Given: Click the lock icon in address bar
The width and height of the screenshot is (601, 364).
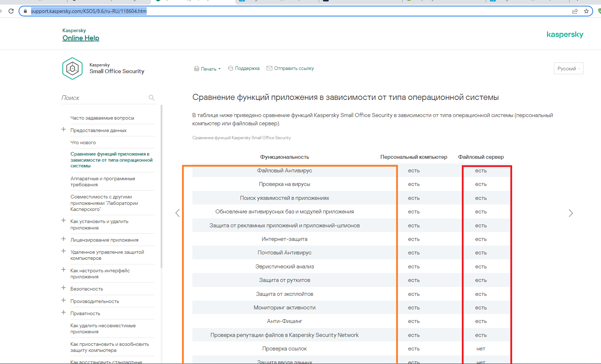Looking at the screenshot, I should pos(25,11).
